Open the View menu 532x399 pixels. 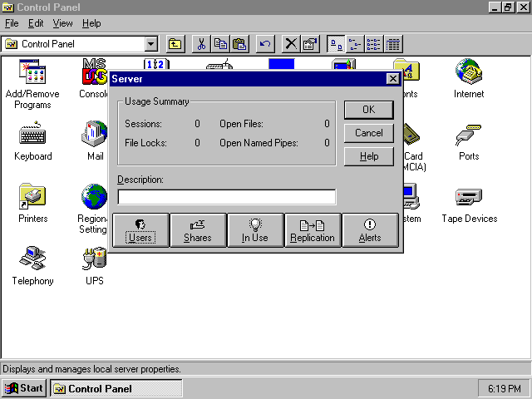[x=63, y=23]
